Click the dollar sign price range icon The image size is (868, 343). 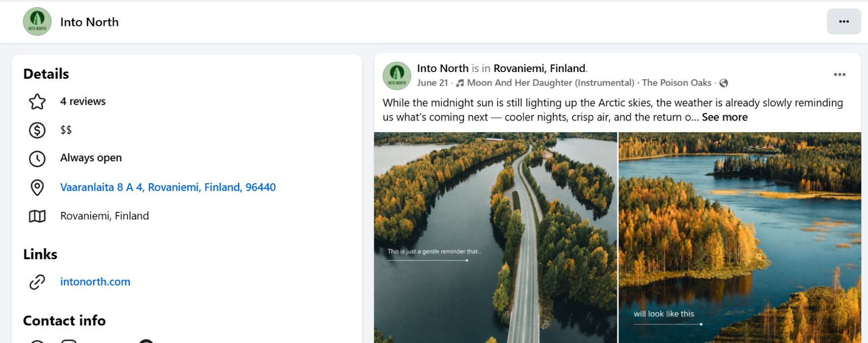point(37,130)
